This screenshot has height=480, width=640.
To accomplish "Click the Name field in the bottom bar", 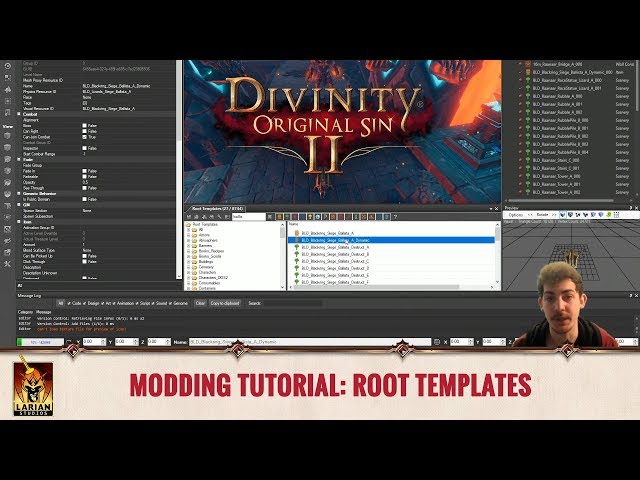I will click(x=310, y=342).
